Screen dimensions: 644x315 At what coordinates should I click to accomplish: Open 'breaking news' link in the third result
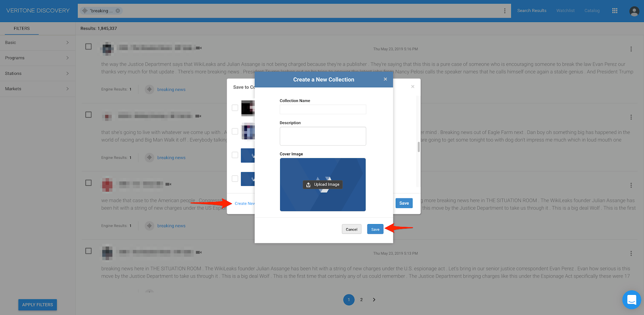click(171, 226)
